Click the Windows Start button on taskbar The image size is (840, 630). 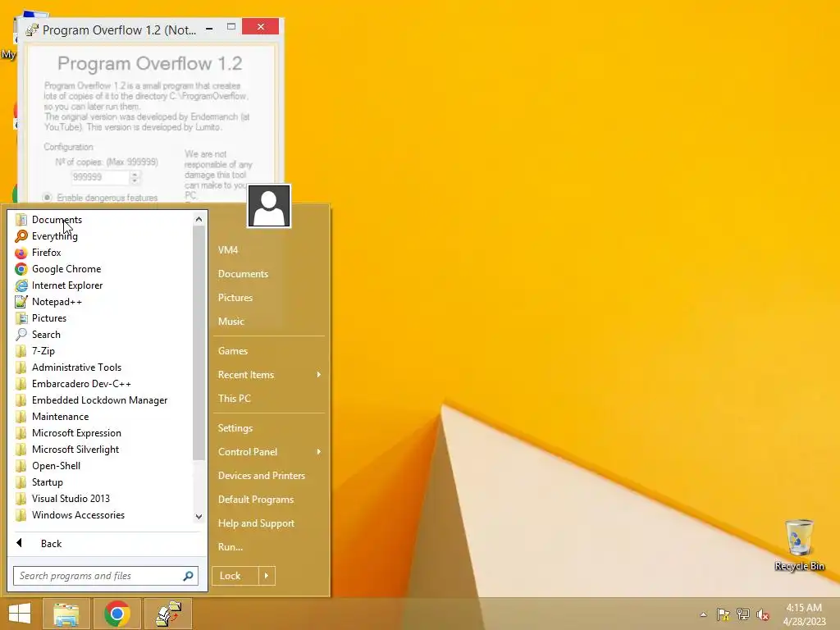point(20,614)
